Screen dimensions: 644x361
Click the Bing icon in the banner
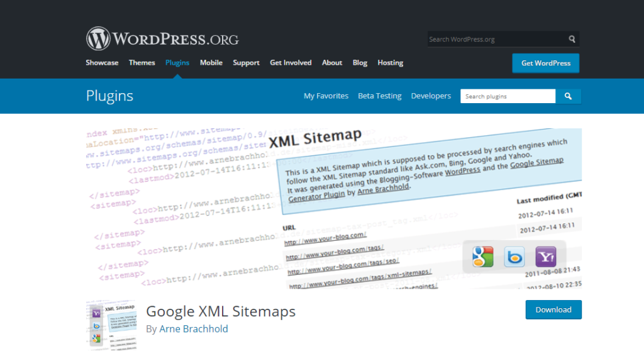coord(514,257)
